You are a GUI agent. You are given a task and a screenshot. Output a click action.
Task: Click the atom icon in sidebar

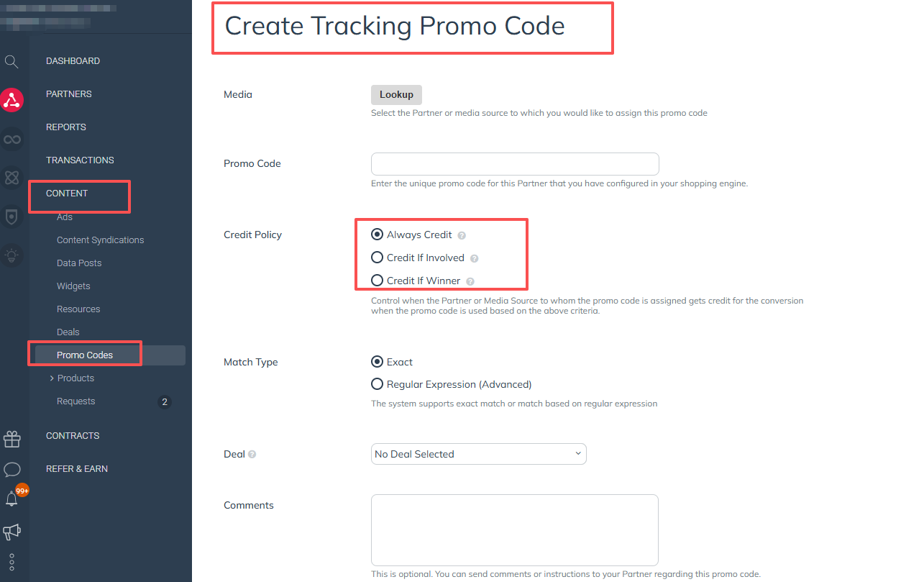(12, 177)
